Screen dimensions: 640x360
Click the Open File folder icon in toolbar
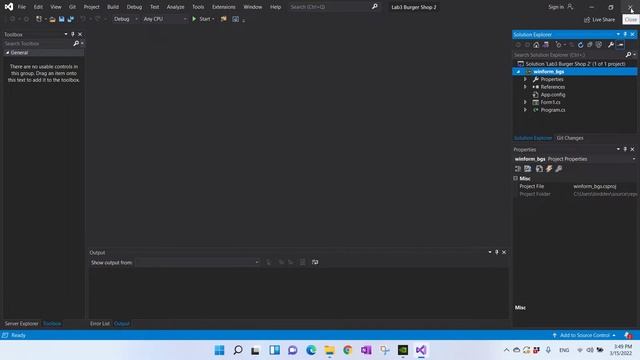click(x=52, y=19)
